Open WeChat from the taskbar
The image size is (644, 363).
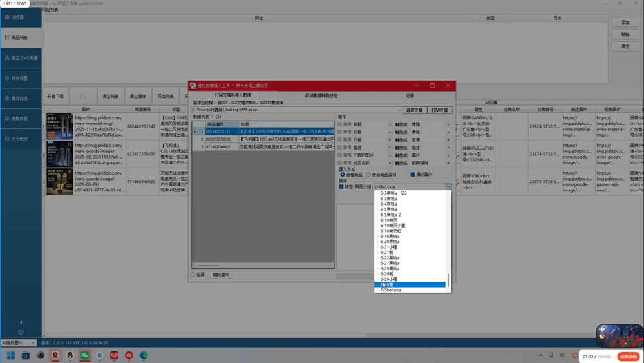point(84,356)
